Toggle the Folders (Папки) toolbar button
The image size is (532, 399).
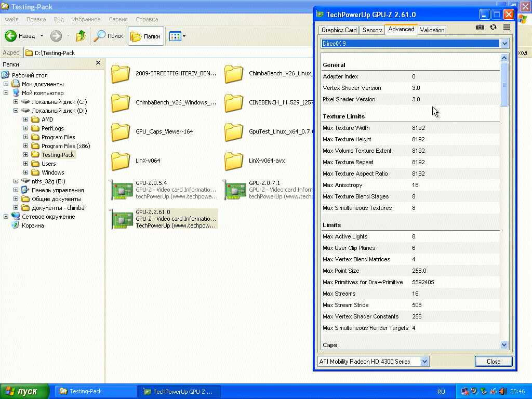pyautogui.click(x=146, y=36)
